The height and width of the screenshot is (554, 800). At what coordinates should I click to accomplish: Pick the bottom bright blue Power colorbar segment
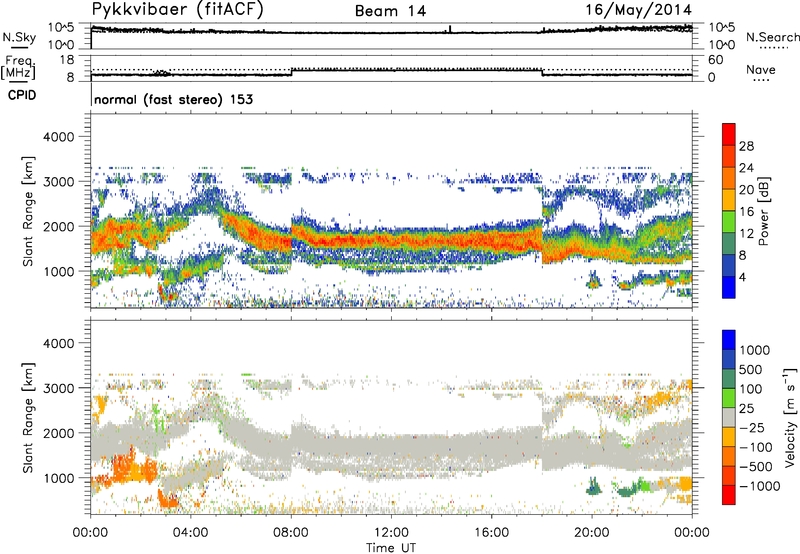click(729, 287)
